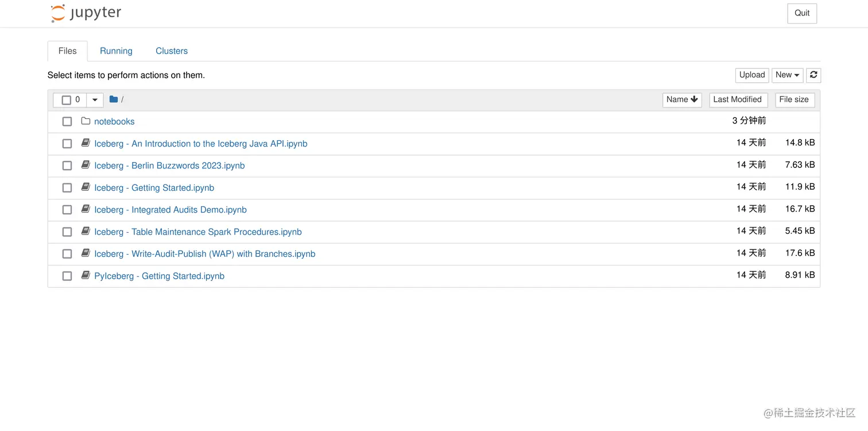Tick checkbox for Iceberg - Getting Started
The width and height of the screenshot is (868, 431).
coord(67,188)
